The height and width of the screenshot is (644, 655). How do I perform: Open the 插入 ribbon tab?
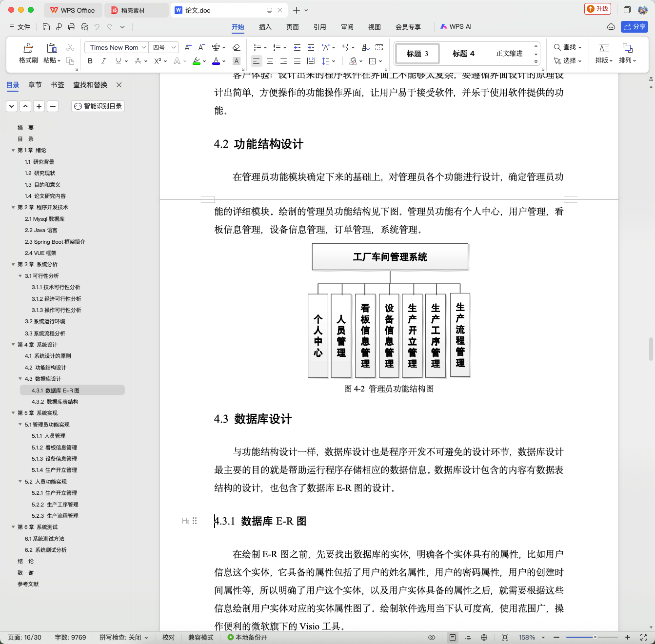265,27
